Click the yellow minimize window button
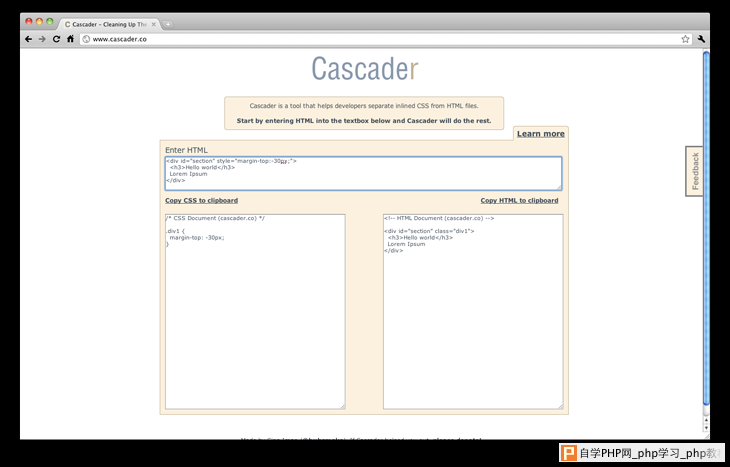 coord(39,21)
